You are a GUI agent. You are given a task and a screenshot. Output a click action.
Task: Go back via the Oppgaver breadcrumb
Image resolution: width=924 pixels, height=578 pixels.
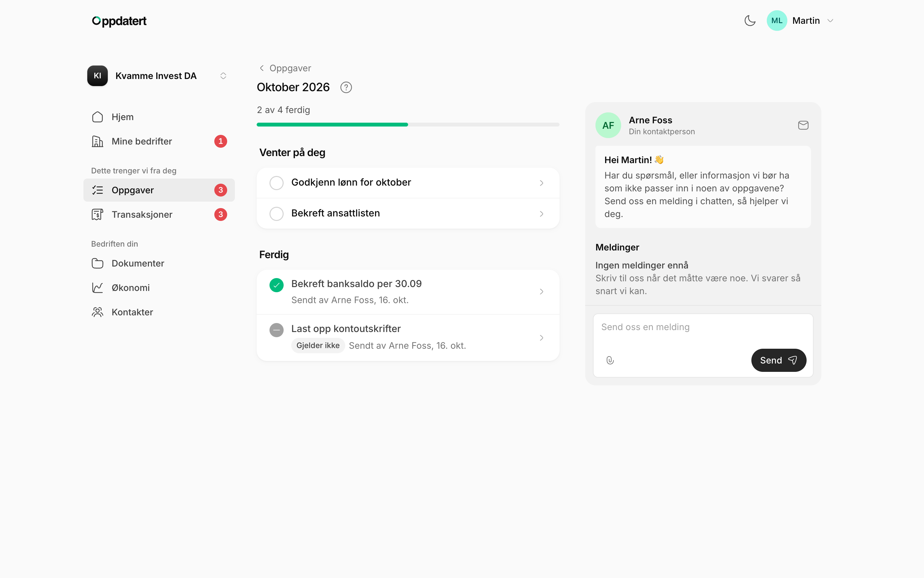point(290,68)
